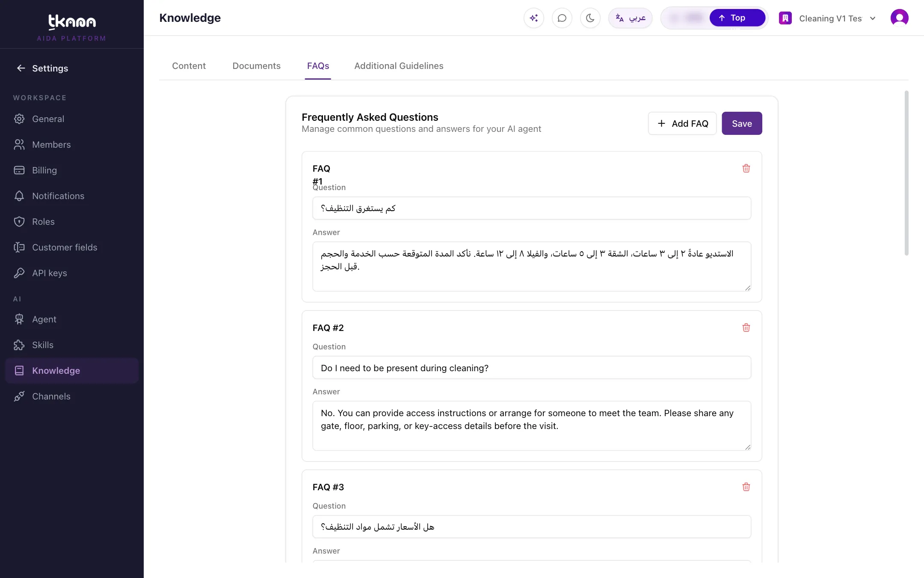The width and height of the screenshot is (924, 578).
Task: Click the vertical page scrollbar
Action: [x=906, y=173]
